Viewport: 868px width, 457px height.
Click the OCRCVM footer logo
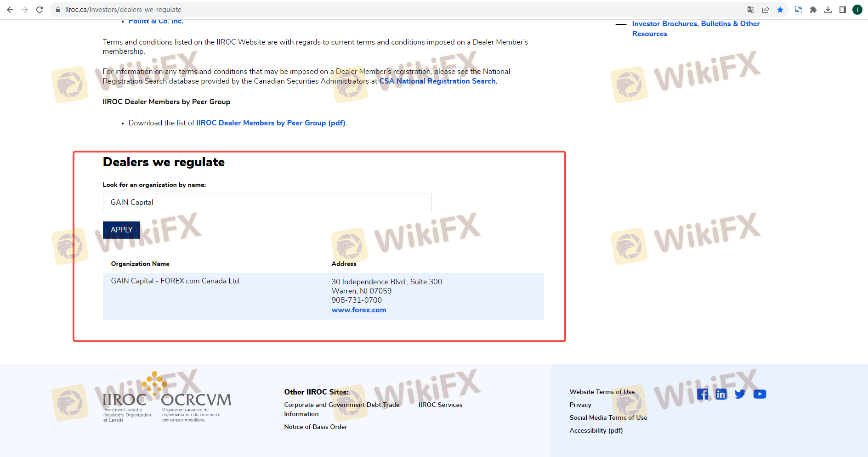point(196,406)
